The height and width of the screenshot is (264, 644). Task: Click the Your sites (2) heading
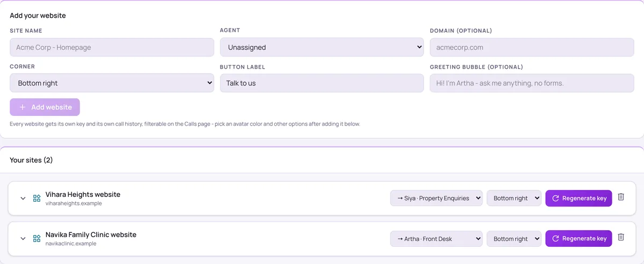[31, 160]
